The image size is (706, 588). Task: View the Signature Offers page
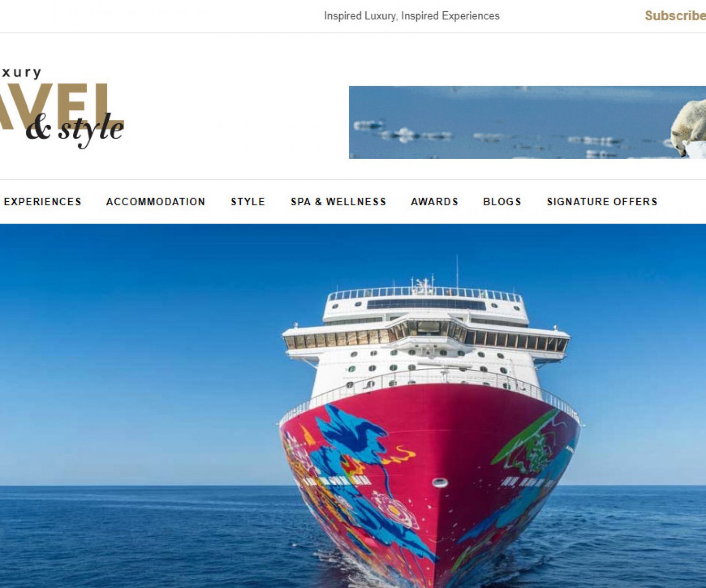coord(602,202)
